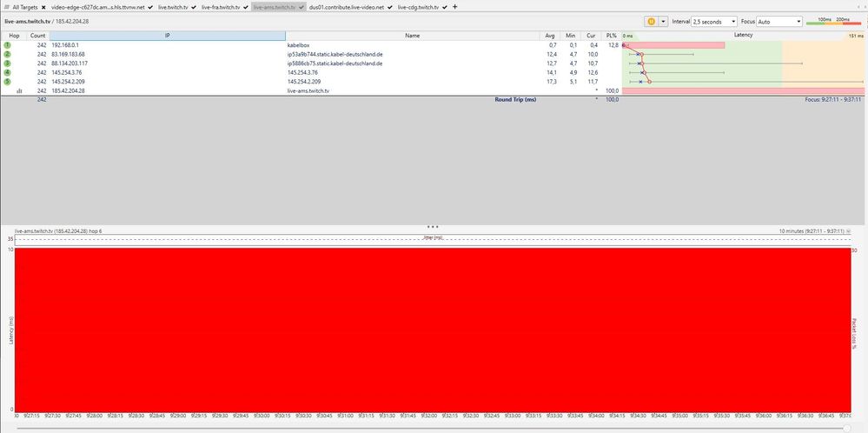Screen dimensions: 868x433
Task: Switch to the live.twitch.tv tab
Action: (173, 7)
